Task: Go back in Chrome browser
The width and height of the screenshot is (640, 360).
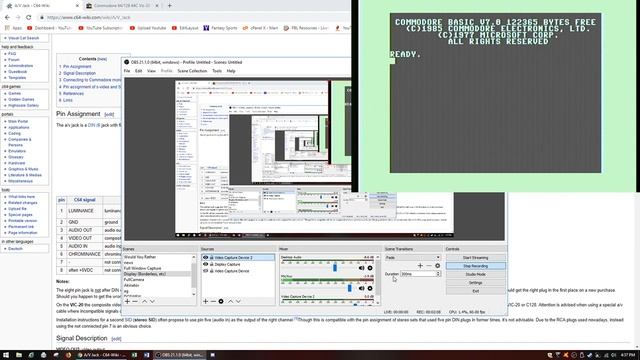Action: tap(7, 18)
